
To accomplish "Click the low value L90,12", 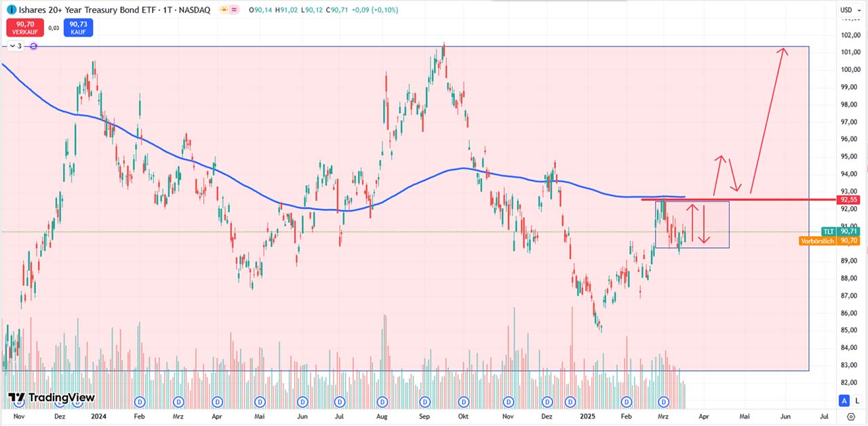I will [x=313, y=10].
